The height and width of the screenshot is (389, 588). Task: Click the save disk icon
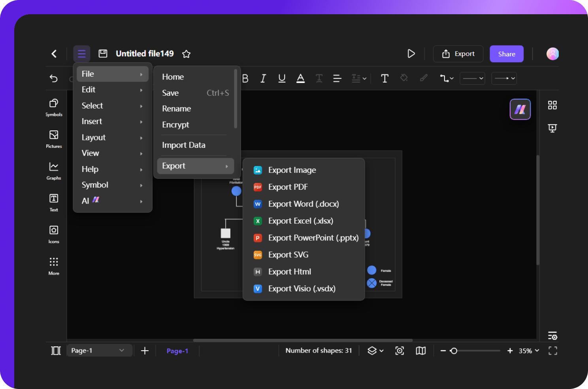point(103,54)
